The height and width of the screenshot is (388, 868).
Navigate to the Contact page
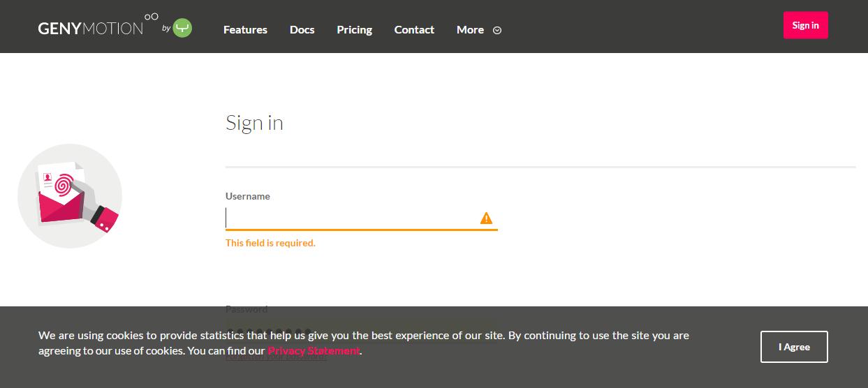coord(414,29)
